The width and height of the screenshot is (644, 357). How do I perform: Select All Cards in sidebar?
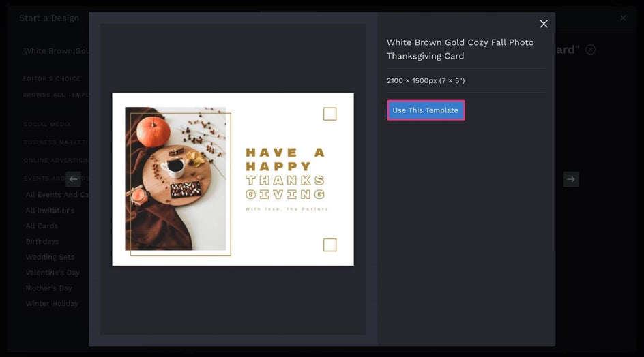point(42,226)
